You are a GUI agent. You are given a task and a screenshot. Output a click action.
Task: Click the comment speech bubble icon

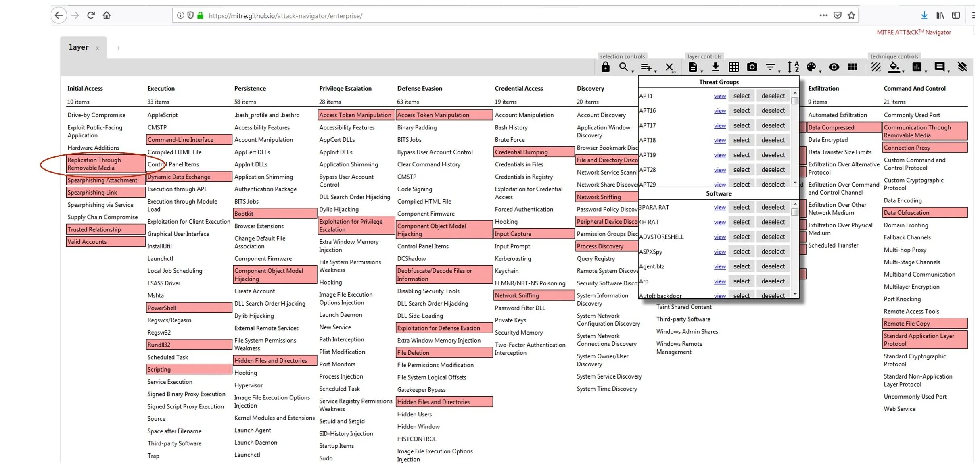tap(940, 67)
